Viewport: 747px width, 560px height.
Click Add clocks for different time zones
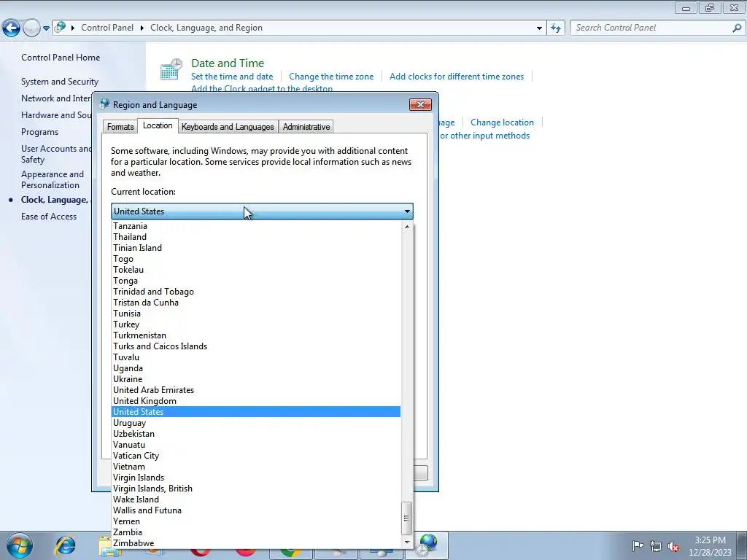pyautogui.click(x=457, y=76)
